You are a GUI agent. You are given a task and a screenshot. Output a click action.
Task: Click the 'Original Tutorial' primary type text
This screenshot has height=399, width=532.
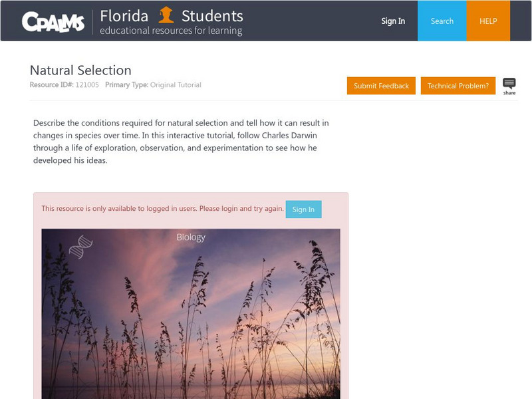point(176,85)
